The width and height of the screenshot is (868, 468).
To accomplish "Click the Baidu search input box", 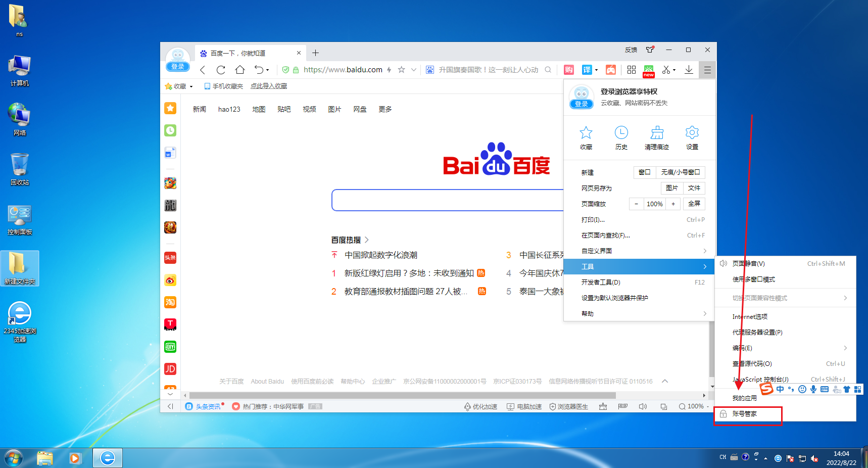I will coord(448,200).
